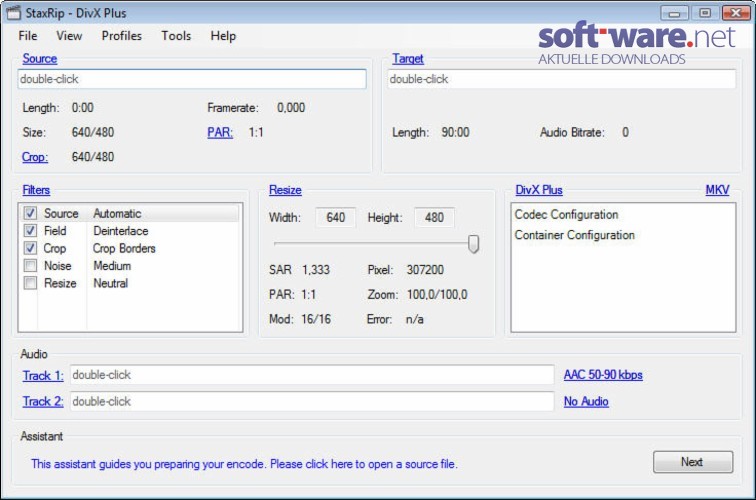Open the PAR link in Source panel

pyautogui.click(x=220, y=132)
